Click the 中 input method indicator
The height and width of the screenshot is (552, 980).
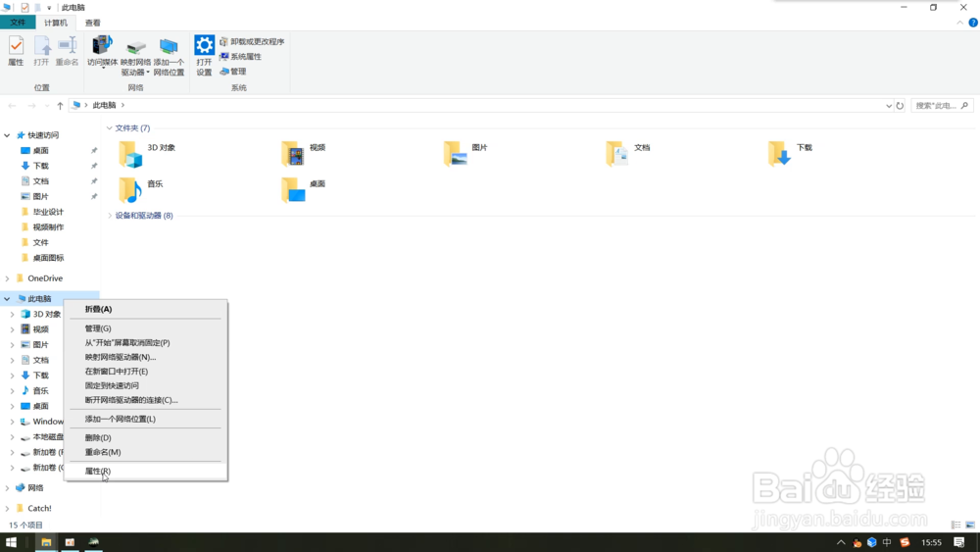[x=887, y=542]
